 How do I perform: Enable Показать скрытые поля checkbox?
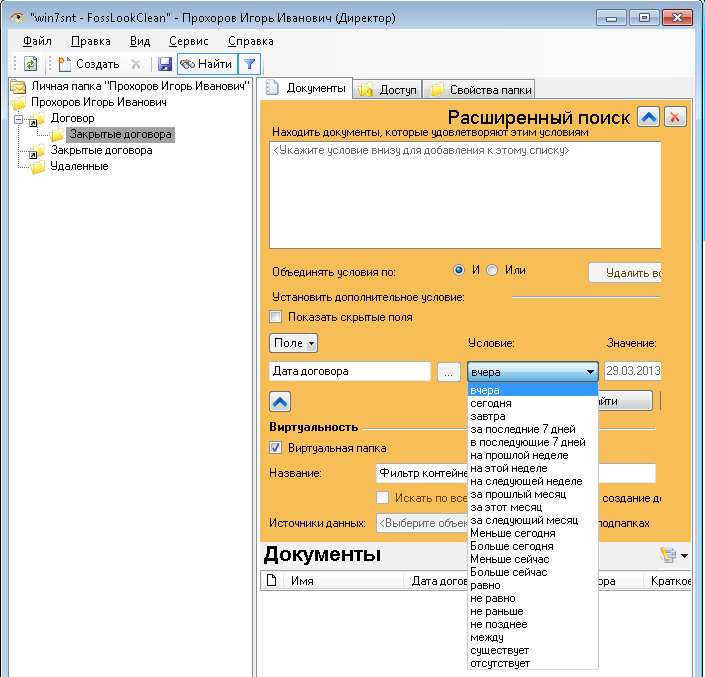coord(276,316)
